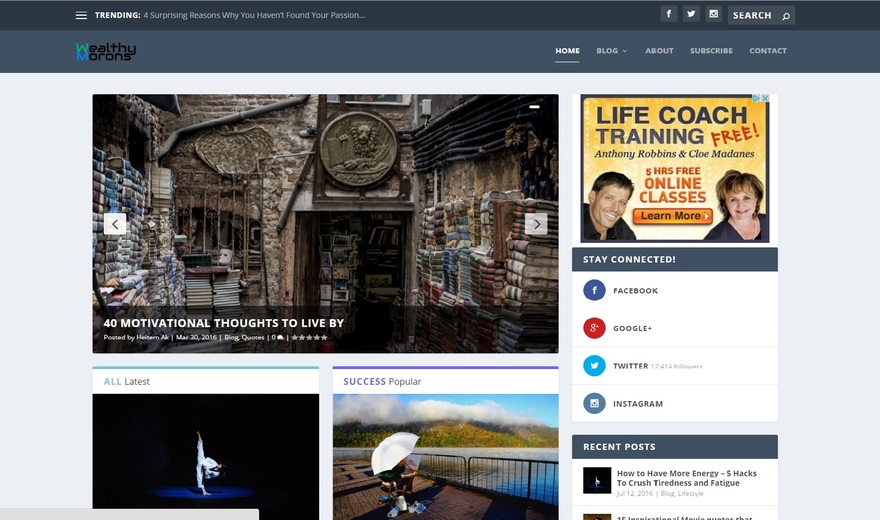Click the Twitter icon in top bar
The width and height of the screenshot is (880, 520).
(x=691, y=14)
